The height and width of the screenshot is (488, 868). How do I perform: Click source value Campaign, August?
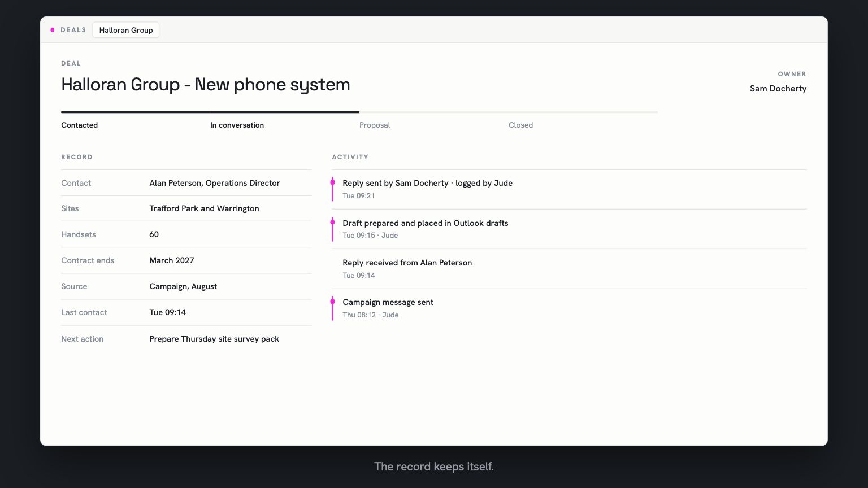coord(183,286)
